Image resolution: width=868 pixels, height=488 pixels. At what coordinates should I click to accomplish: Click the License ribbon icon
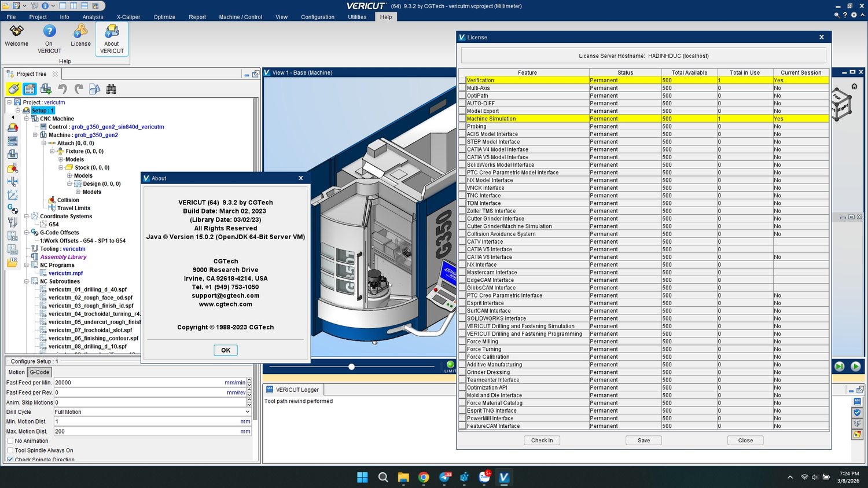(x=80, y=35)
